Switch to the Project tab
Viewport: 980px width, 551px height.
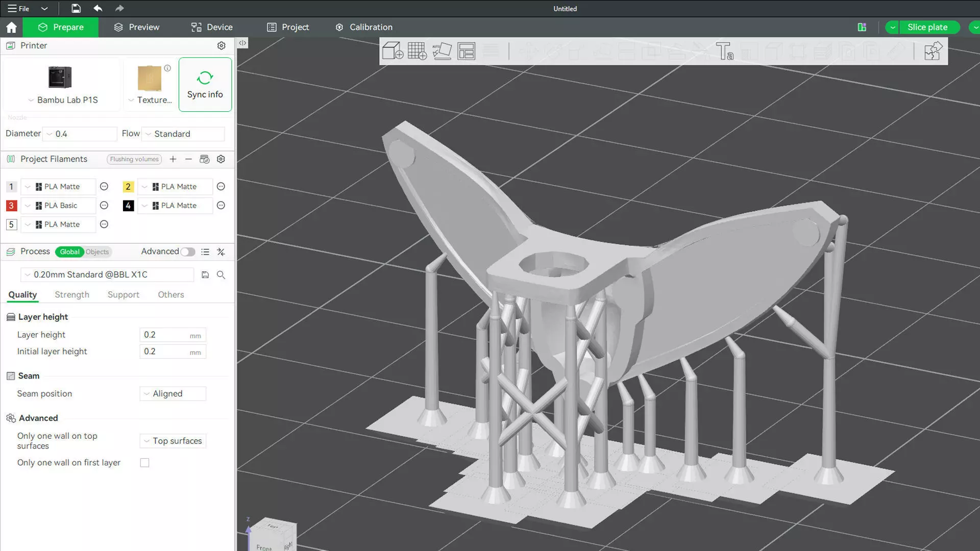click(288, 27)
